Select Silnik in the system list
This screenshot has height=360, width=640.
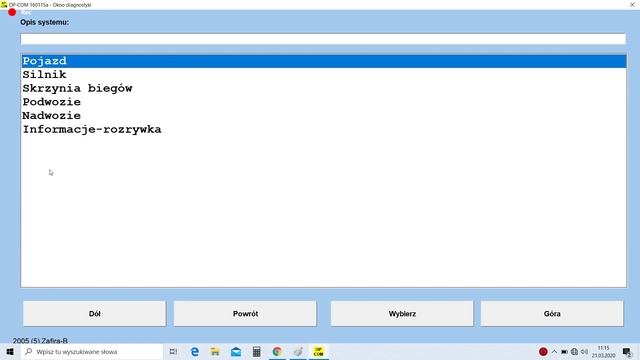(324, 75)
